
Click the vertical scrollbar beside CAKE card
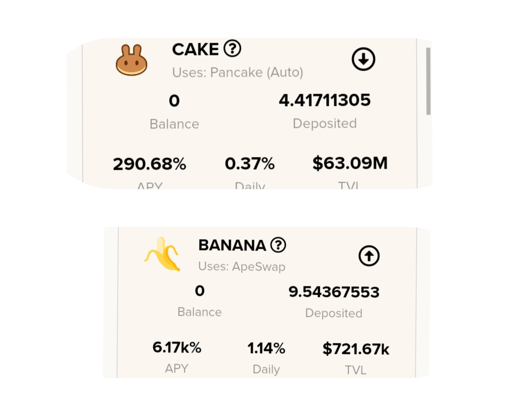428,81
